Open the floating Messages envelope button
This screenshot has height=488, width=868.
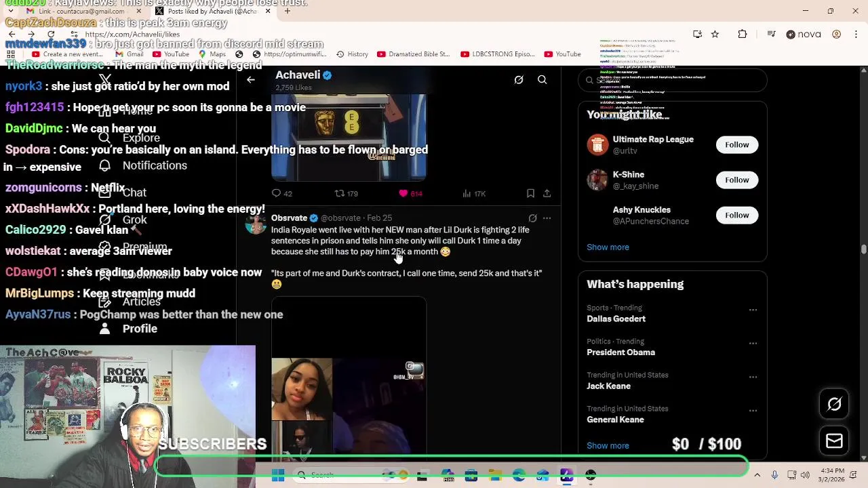coord(834,441)
